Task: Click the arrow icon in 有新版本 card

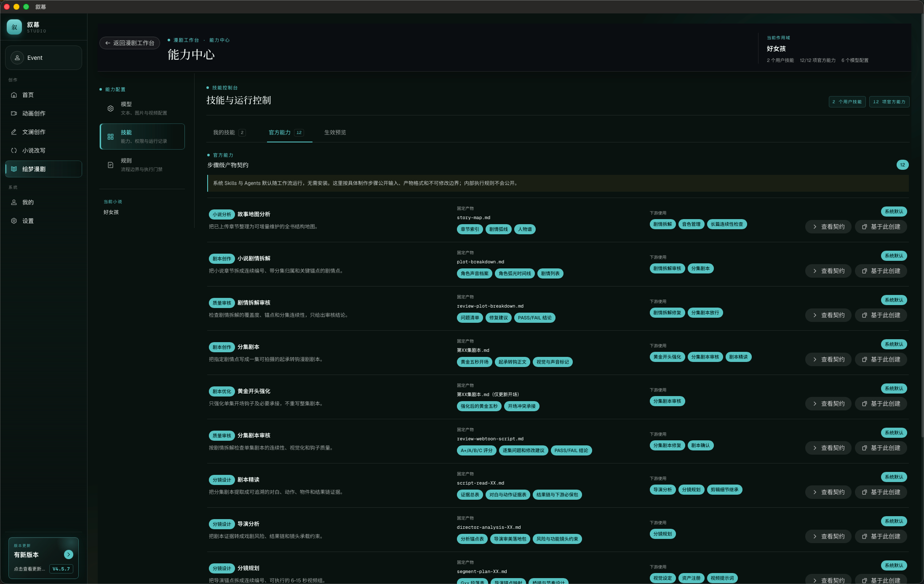Action: pos(69,555)
